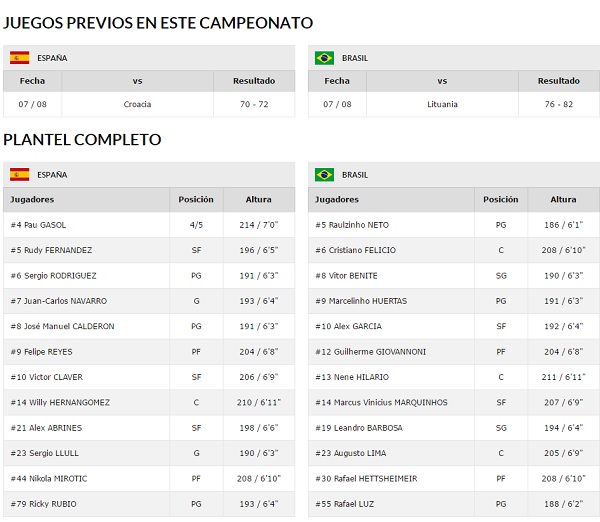Open player #4 Pau GASOL
The image size is (600, 522).
pos(38,225)
